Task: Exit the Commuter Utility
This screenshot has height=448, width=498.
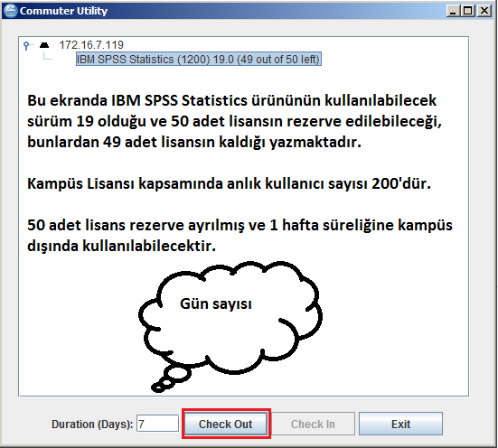Action: click(400, 424)
